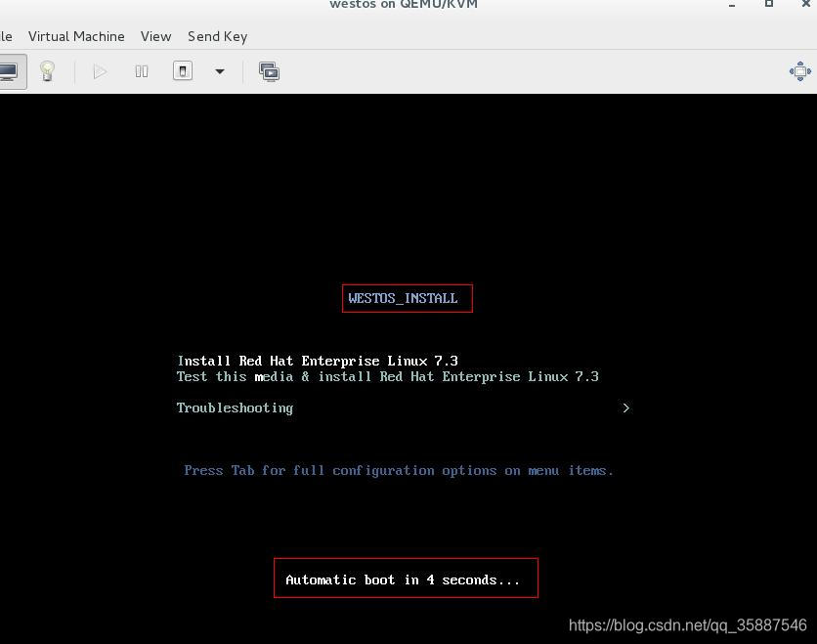Pause the virtual machine
The width and height of the screenshot is (817, 644).
[x=141, y=71]
